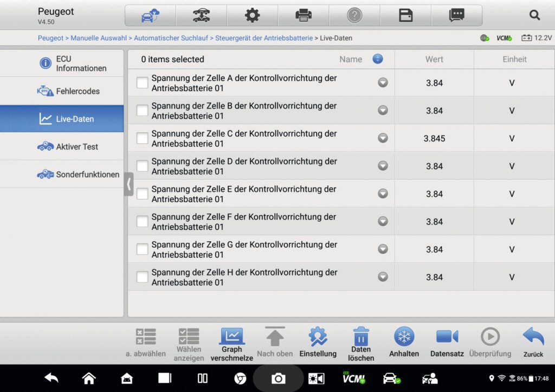Clear data using Daten löschen trash icon
Image resolution: width=555 pixels, height=392 pixels.
pyautogui.click(x=361, y=344)
